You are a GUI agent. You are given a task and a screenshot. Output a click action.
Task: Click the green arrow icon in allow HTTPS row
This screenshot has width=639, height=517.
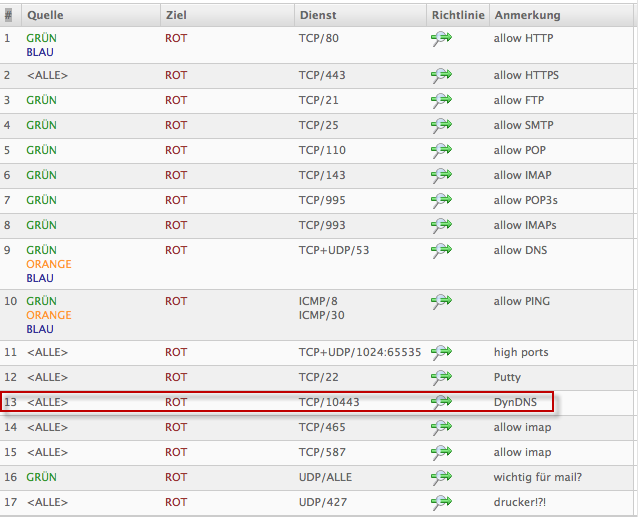441,75
